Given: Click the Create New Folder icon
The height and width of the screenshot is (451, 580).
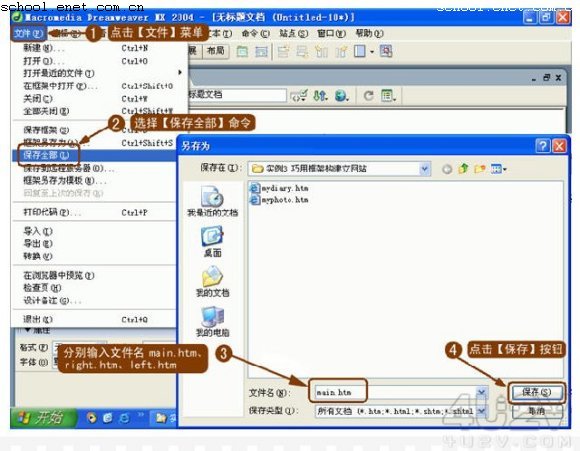Looking at the screenshot, I should click(x=479, y=169).
